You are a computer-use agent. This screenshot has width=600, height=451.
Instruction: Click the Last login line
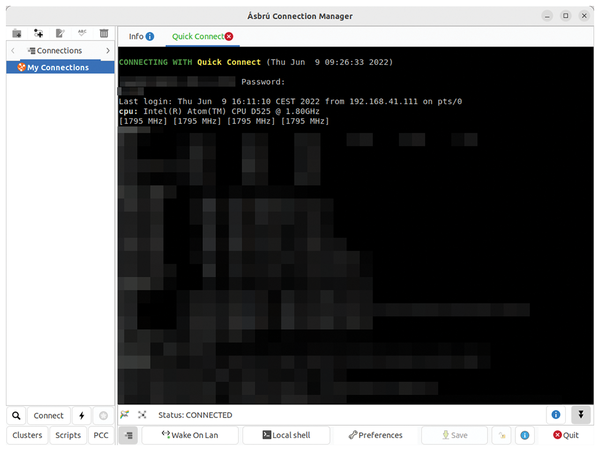[290, 101]
